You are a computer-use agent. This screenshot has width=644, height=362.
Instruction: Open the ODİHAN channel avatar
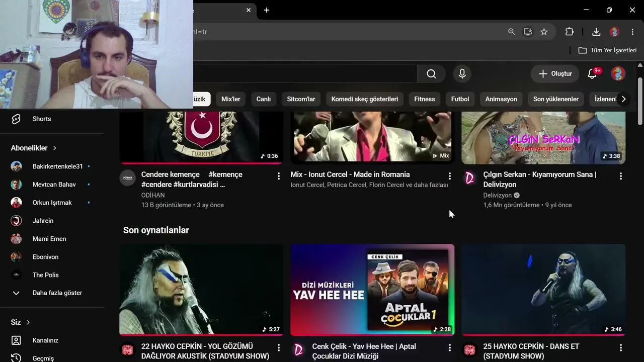coord(128,178)
